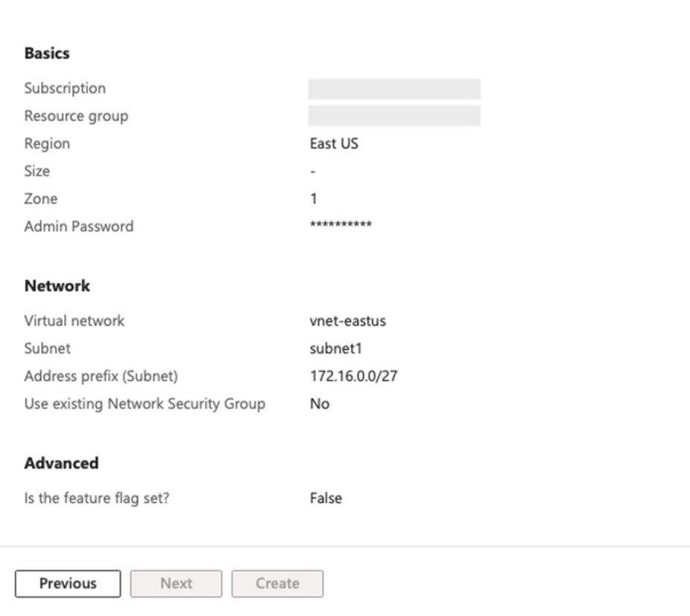Click the Address prefix (Subnet) label

point(101,376)
